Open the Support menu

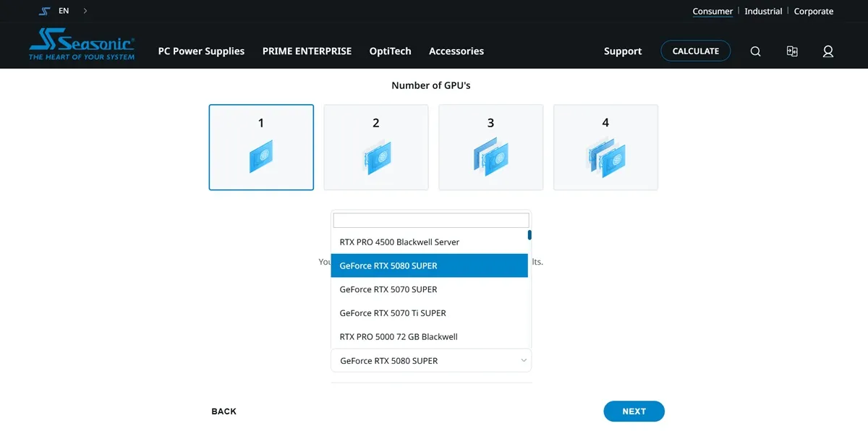[x=623, y=51]
